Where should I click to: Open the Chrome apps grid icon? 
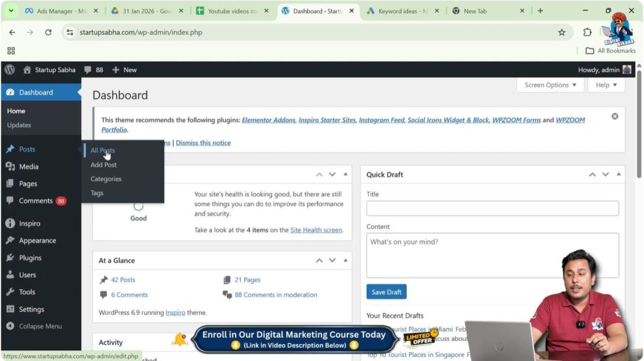(x=11, y=50)
